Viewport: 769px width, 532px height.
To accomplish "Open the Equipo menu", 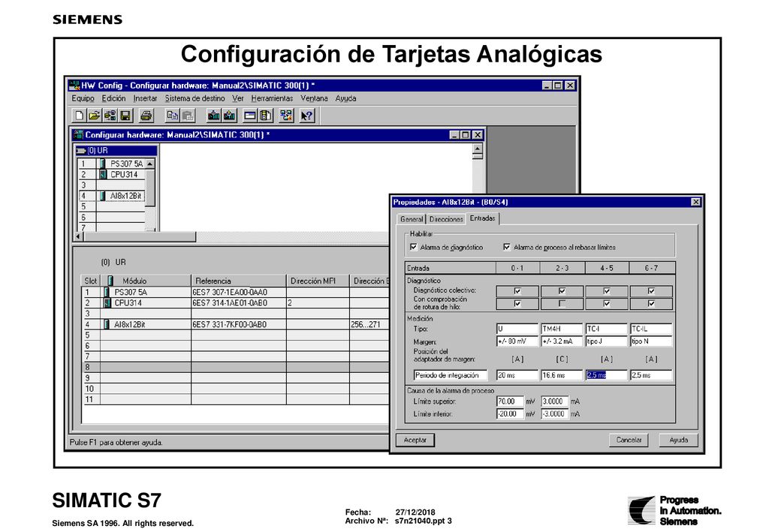I will (x=83, y=98).
